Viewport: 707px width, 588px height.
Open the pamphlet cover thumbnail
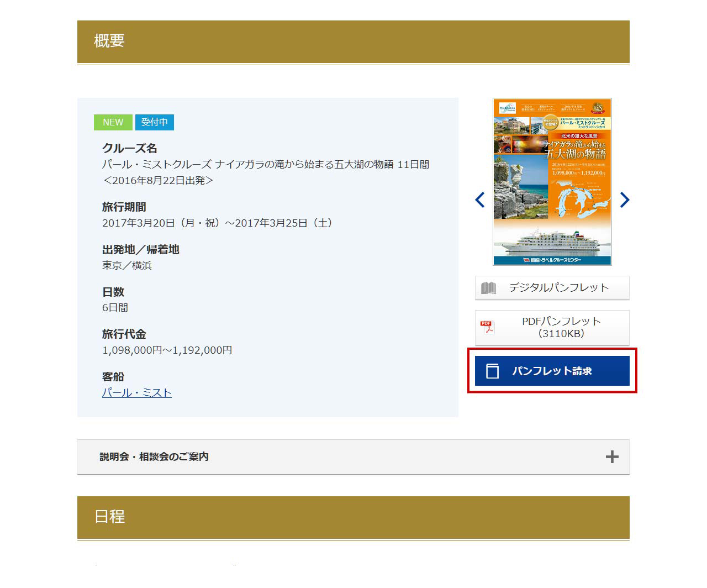click(x=552, y=182)
